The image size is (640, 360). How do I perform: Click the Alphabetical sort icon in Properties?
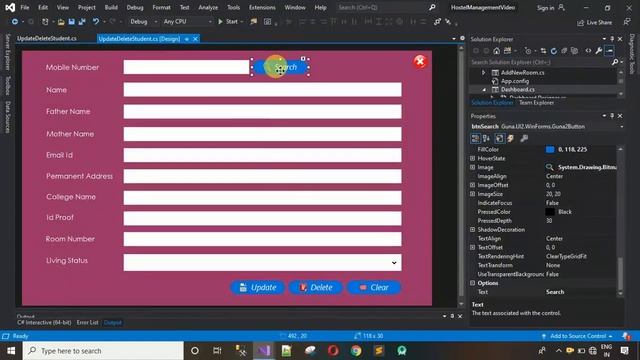[x=486, y=138]
